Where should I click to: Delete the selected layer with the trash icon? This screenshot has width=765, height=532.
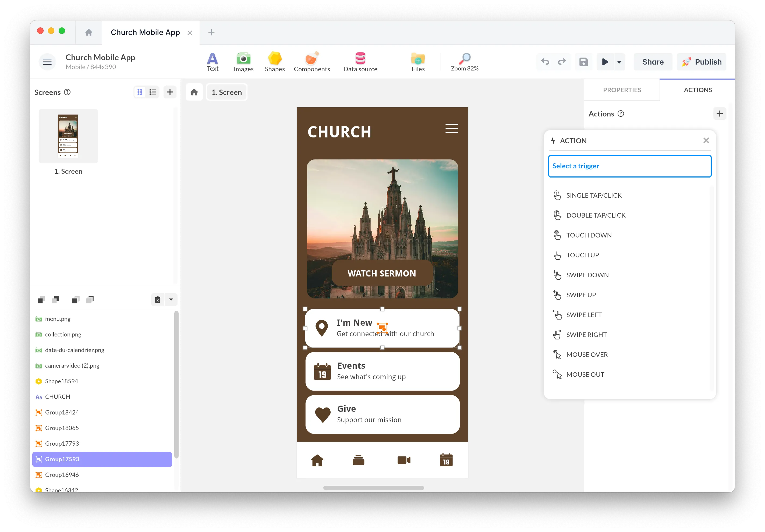coord(158,299)
